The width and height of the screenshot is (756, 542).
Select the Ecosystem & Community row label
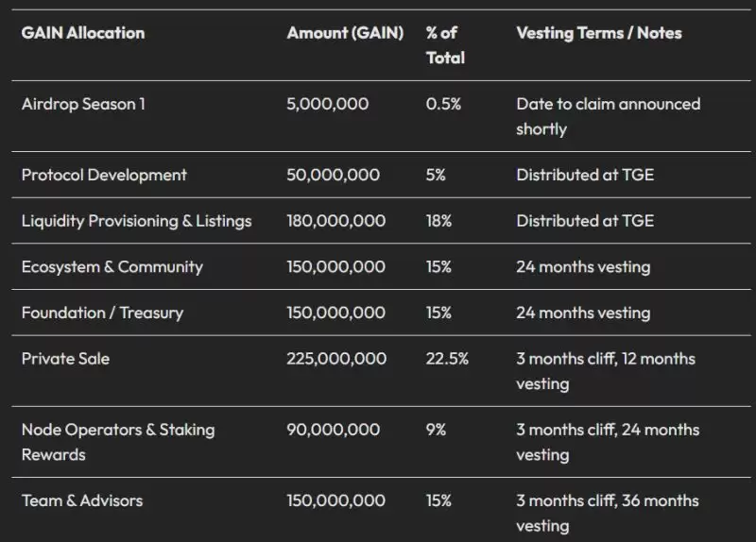coord(112,266)
